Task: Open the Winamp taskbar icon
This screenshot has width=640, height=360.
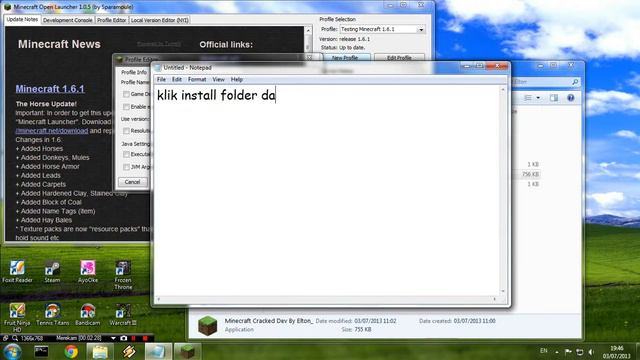Action: 129,351
